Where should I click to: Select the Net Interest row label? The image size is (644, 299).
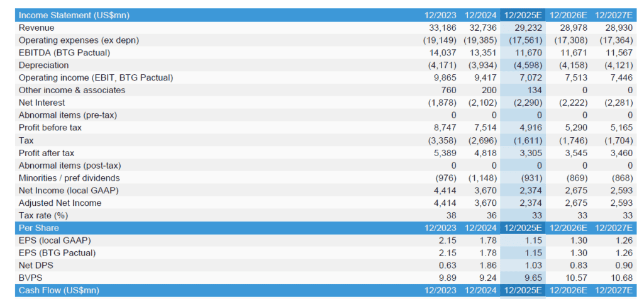[41, 103]
